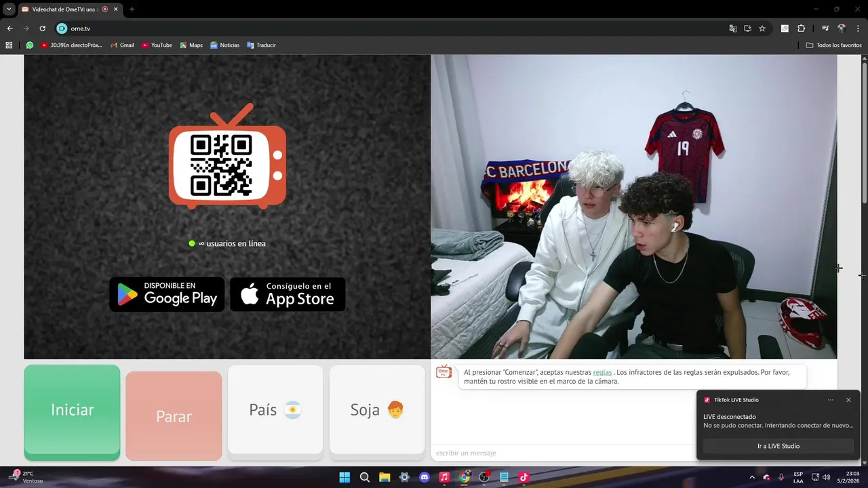Viewport: 868px width, 488px height.
Task: Open the Noticias bookmark
Action: click(x=225, y=45)
